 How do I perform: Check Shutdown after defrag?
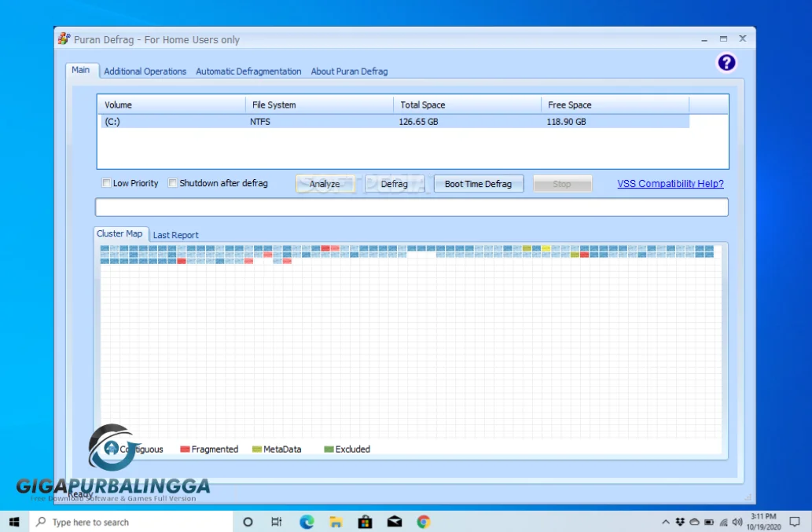point(172,183)
